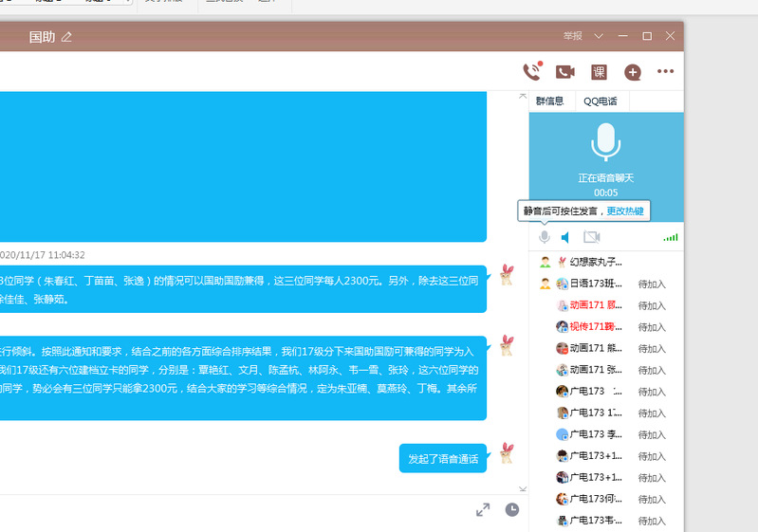Screen dimensions: 758x532
Task: Jump to bottom of chat with lower arrow
Action: (x=522, y=488)
